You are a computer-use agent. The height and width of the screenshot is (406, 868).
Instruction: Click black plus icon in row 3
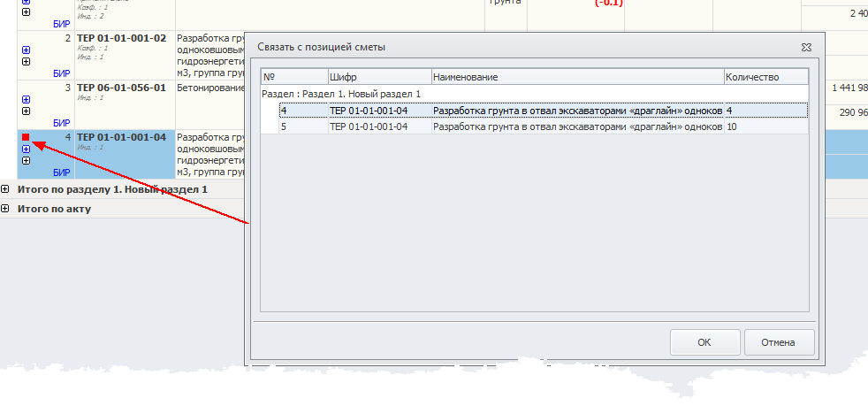coord(26,111)
